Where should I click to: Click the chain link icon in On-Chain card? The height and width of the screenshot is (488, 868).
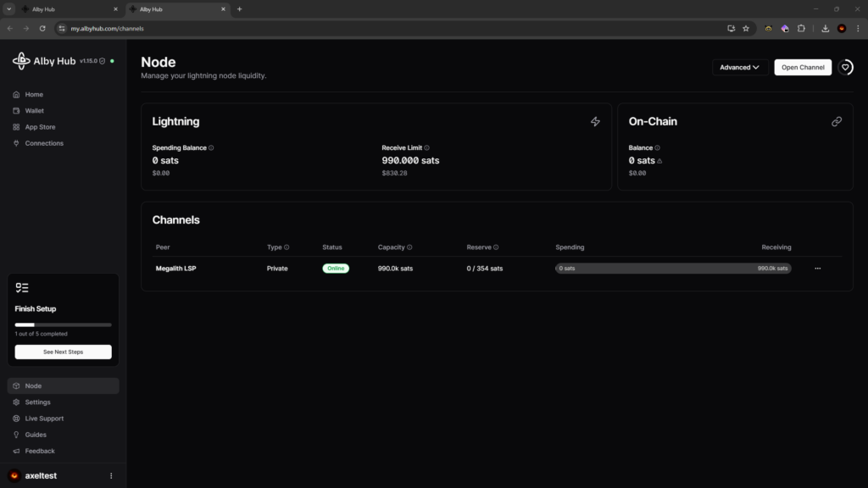(x=837, y=122)
